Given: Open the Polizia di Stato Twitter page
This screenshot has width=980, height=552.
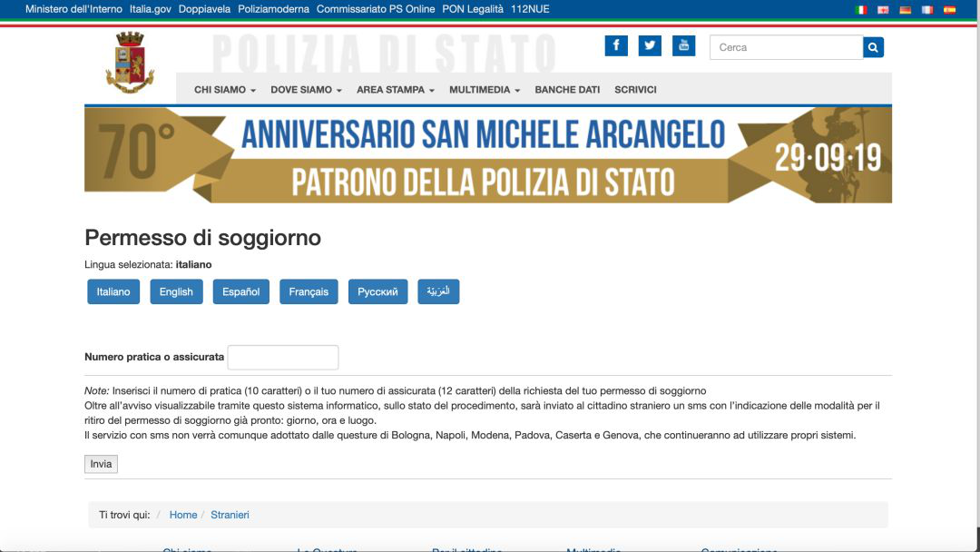Looking at the screenshot, I should tap(650, 45).
